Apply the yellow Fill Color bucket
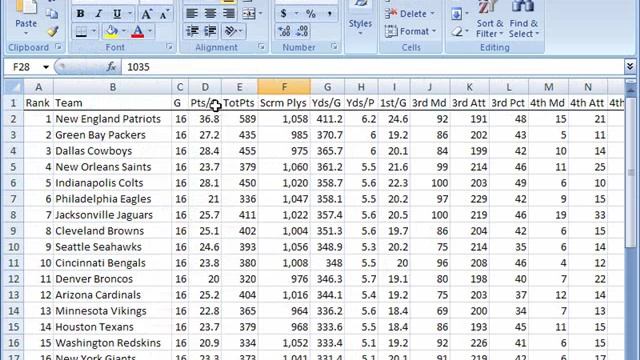640x360 pixels. (111, 31)
